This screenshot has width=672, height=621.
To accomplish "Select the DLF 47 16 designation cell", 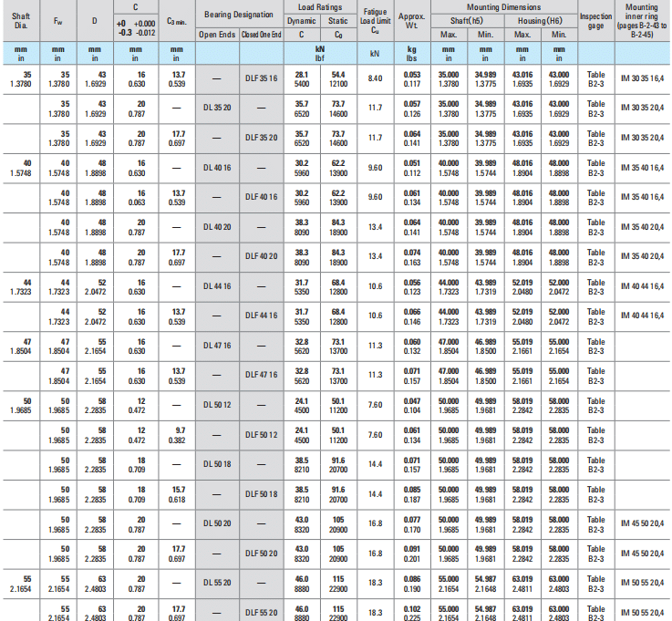I will (261, 373).
